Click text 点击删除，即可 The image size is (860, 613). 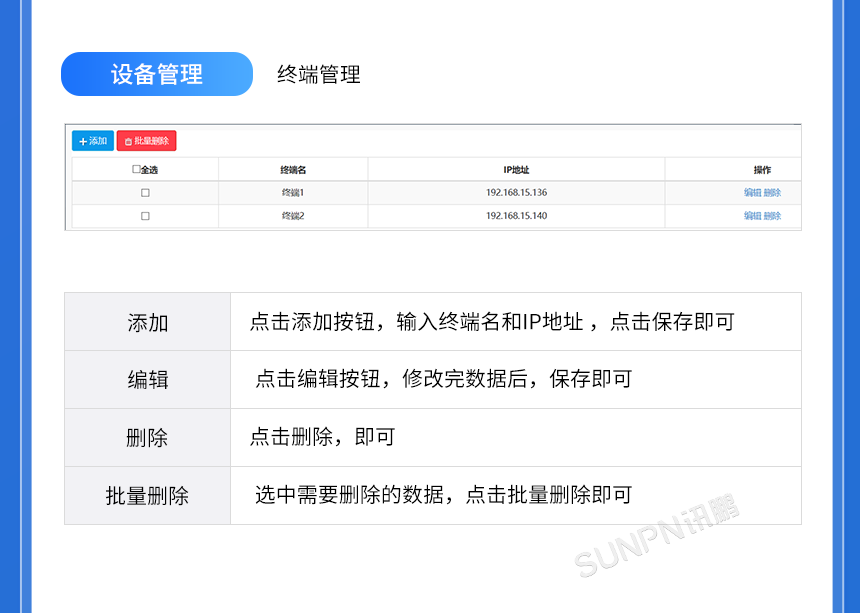tap(322, 437)
